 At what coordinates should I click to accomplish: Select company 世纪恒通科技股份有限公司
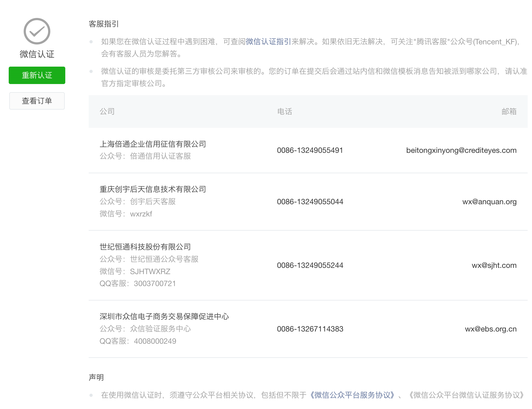(145, 247)
